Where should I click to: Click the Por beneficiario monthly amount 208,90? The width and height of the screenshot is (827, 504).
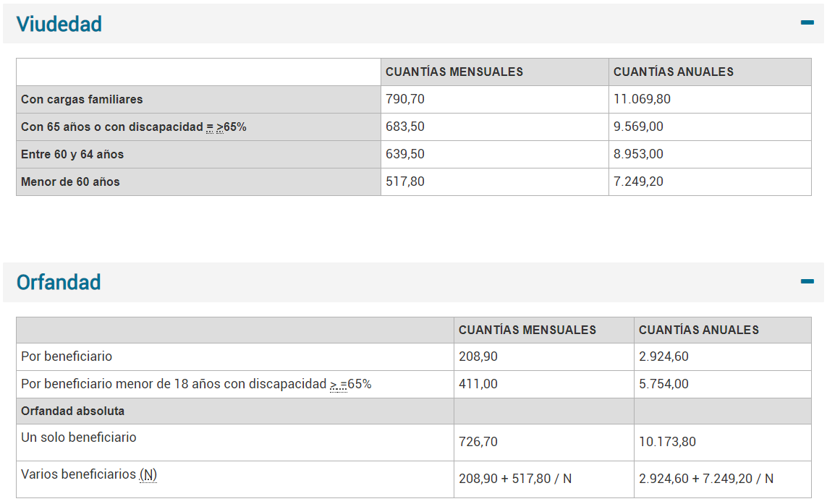(478, 356)
